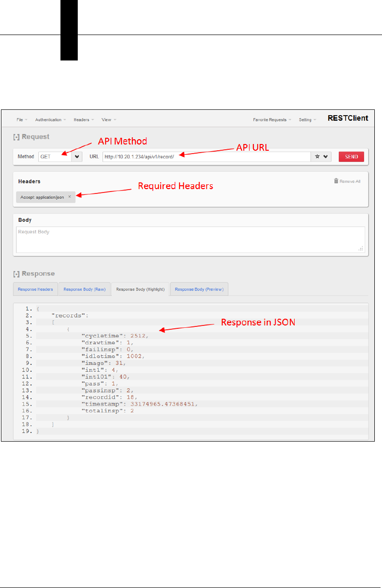Click the "idletime": 1002 line
The image size is (382, 588).
pos(113,356)
